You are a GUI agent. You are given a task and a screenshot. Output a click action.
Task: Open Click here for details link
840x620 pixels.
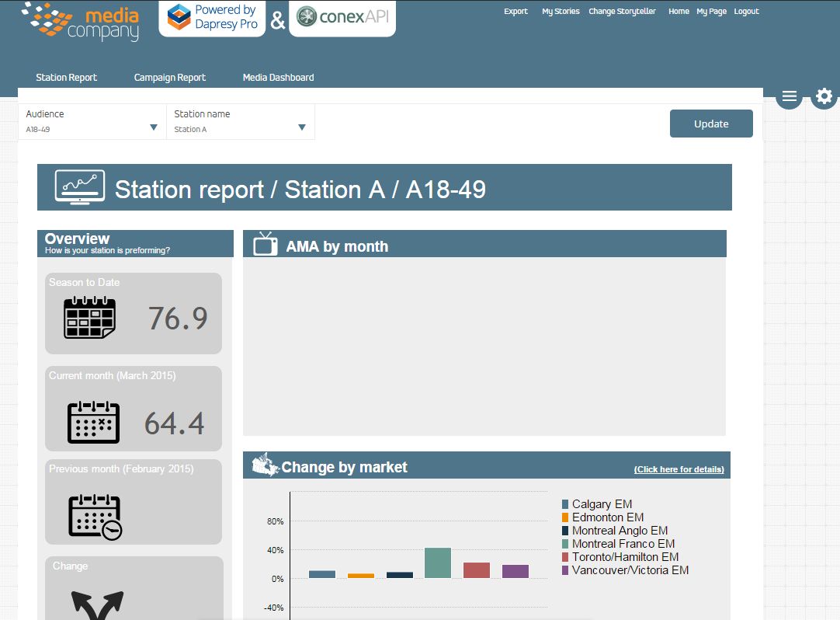[679, 469]
